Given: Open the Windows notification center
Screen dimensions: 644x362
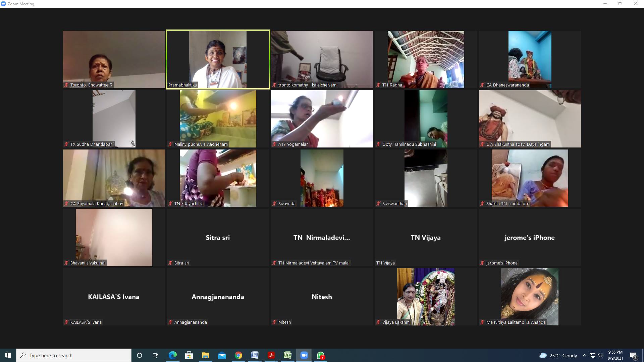Looking at the screenshot, I should coord(633,355).
